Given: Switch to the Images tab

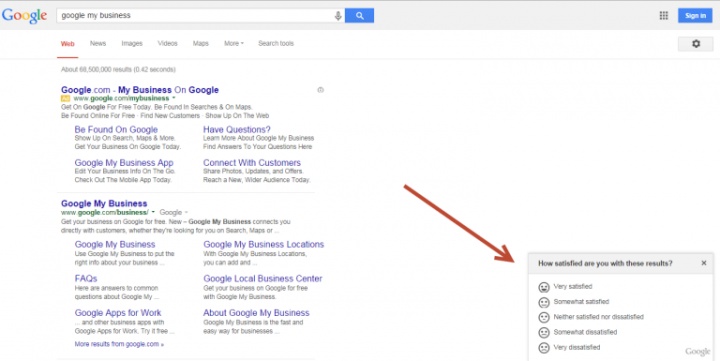Looking at the screenshot, I should (x=132, y=44).
